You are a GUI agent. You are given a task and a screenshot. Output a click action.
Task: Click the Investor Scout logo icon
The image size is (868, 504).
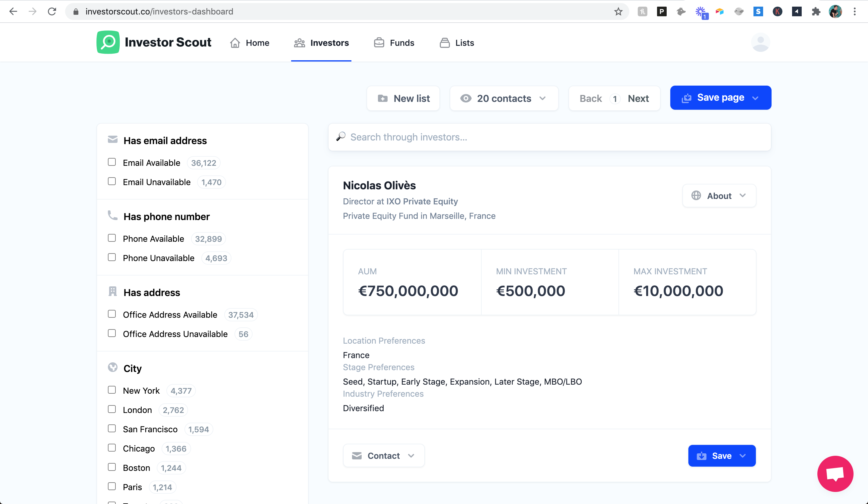(108, 43)
